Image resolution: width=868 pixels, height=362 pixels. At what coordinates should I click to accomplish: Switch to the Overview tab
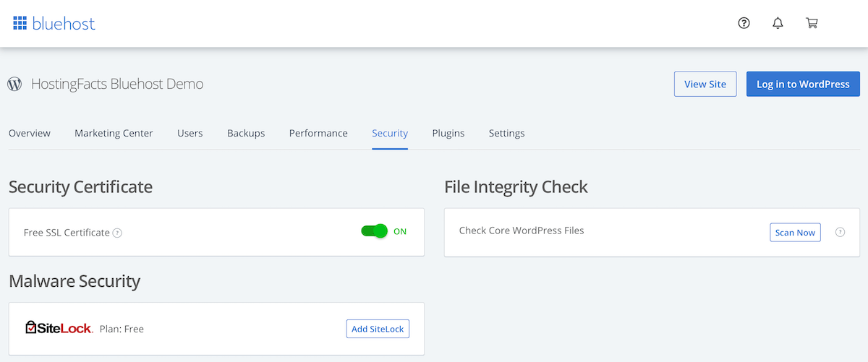(x=30, y=133)
